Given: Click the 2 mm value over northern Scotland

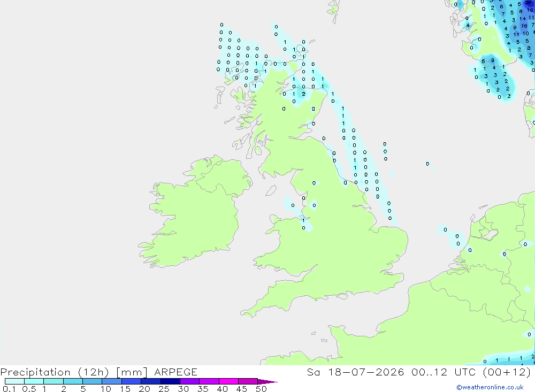Looking at the screenshot, I should pyautogui.click(x=303, y=94).
